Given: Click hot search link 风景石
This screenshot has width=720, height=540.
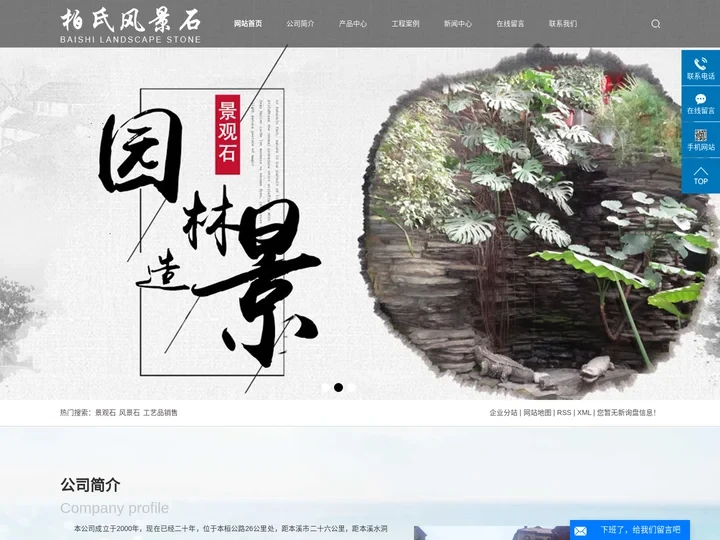Looking at the screenshot, I should 129,413.
